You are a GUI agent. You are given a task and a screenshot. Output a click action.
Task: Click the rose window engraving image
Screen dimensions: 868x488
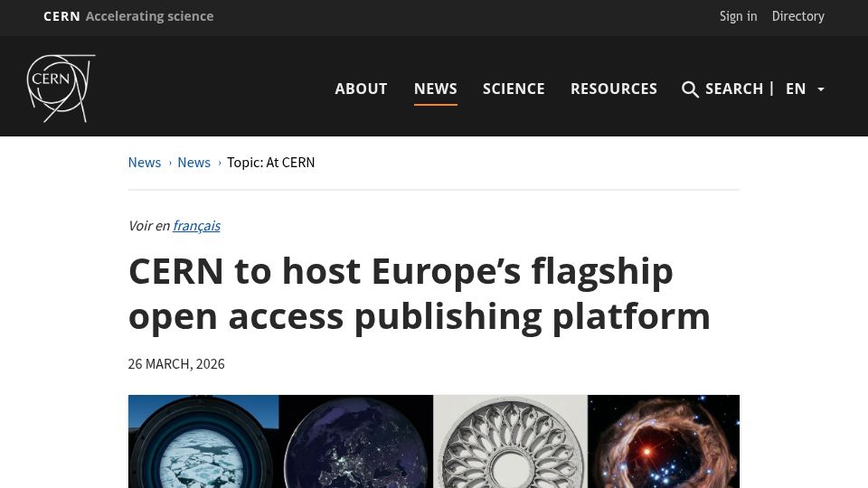[510, 442]
